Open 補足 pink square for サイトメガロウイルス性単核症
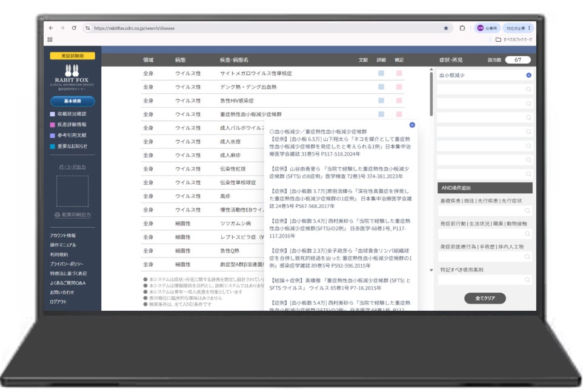The image size is (583, 392). [x=399, y=73]
